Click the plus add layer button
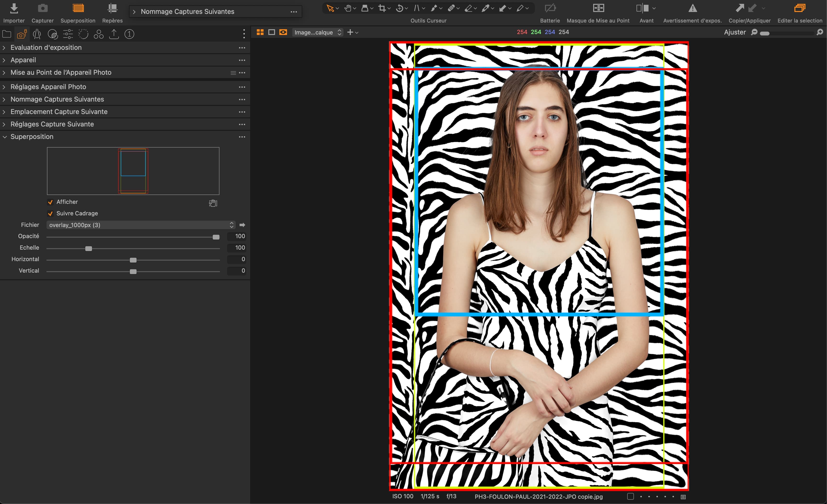The width and height of the screenshot is (827, 504). [x=350, y=32]
